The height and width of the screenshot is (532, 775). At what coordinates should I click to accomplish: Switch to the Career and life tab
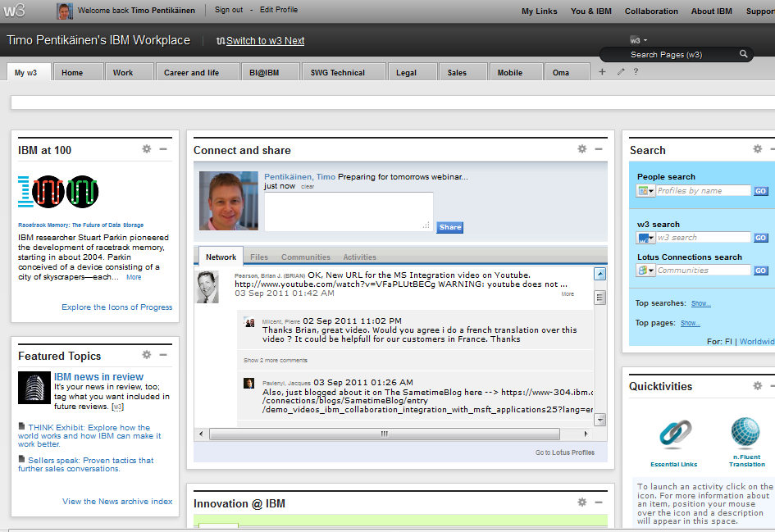198,72
